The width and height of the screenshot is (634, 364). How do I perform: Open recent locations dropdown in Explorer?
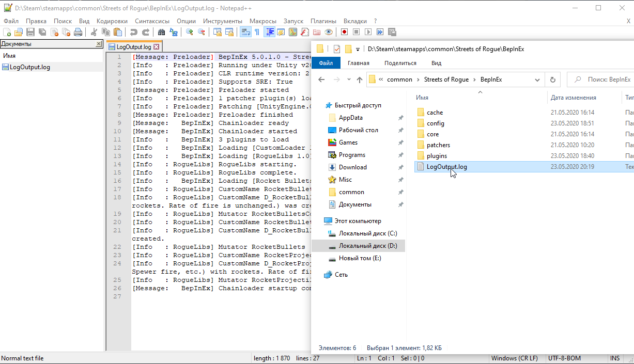coord(349,80)
